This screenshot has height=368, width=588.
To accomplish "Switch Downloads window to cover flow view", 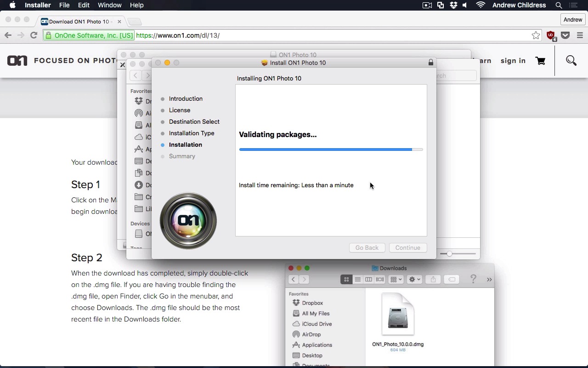I will (380, 279).
